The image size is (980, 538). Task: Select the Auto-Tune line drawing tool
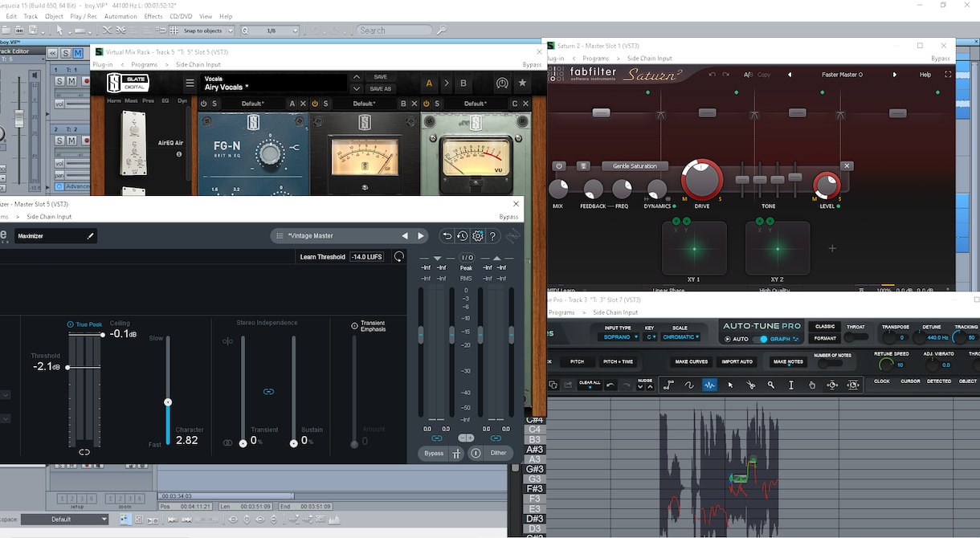(x=668, y=385)
